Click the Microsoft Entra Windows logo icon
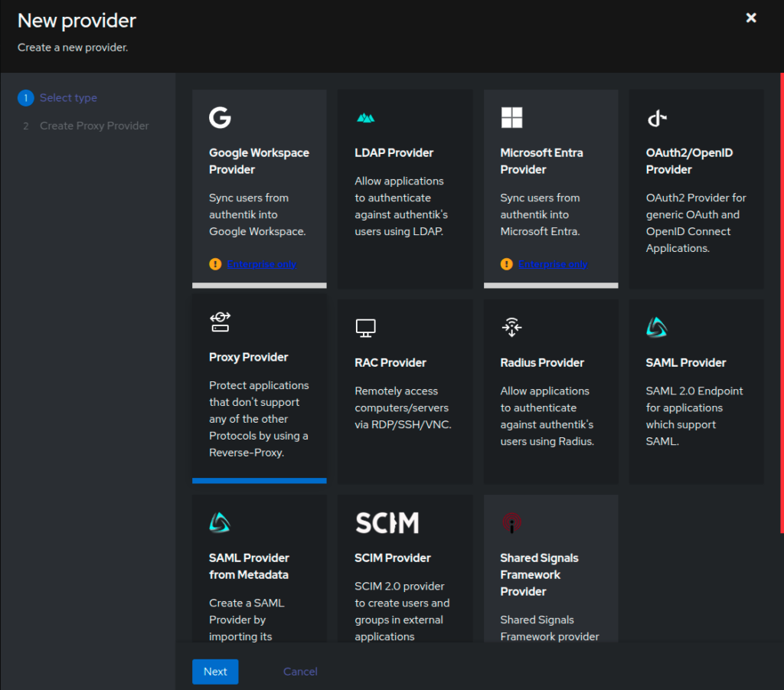The image size is (784, 690). click(511, 117)
